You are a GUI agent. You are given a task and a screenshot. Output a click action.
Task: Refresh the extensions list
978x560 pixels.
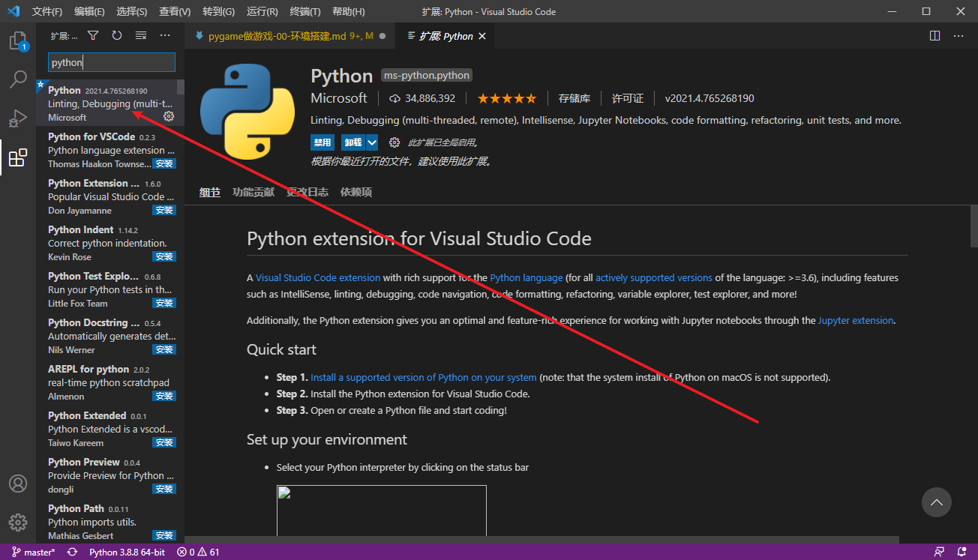[117, 35]
